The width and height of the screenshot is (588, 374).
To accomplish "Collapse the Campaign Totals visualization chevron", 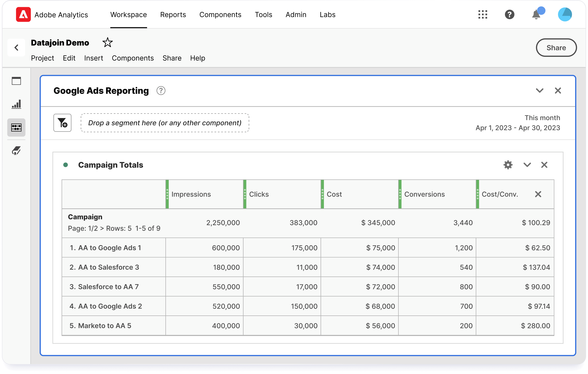I will [x=527, y=165].
